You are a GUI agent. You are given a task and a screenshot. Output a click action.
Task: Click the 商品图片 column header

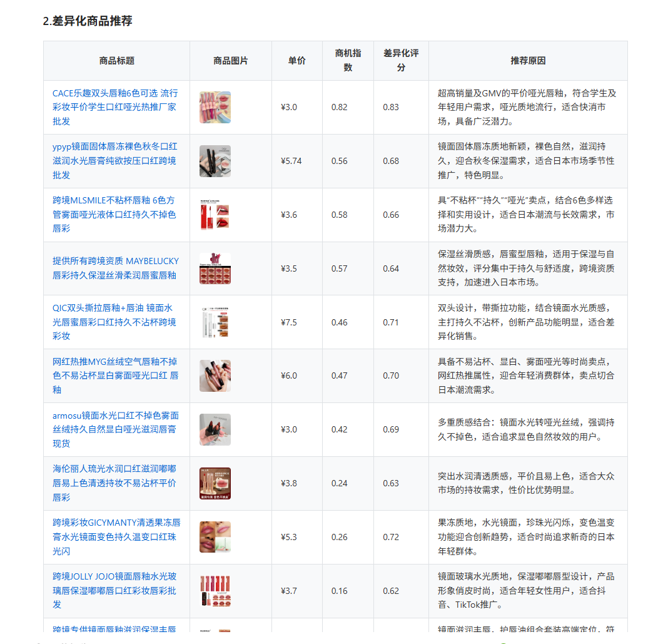pos(230,61)
